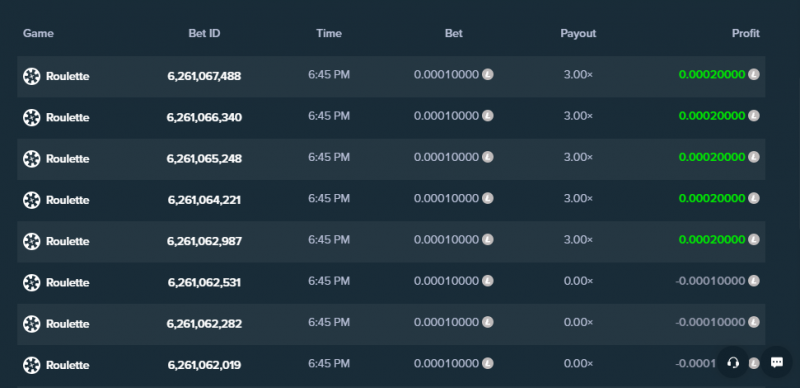
Task: Click profit -0.00010000 in row 6,261,062,282
Action: point(710,322)
